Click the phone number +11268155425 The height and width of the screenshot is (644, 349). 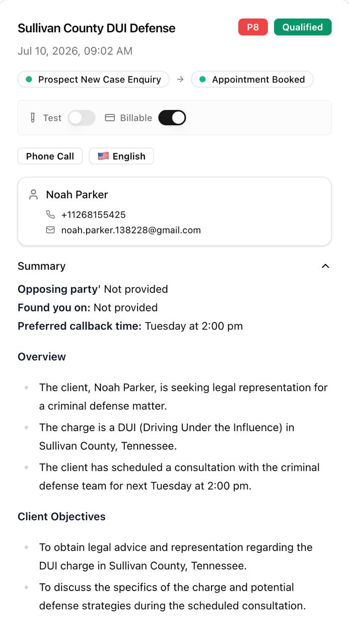[x=94, y=215]
